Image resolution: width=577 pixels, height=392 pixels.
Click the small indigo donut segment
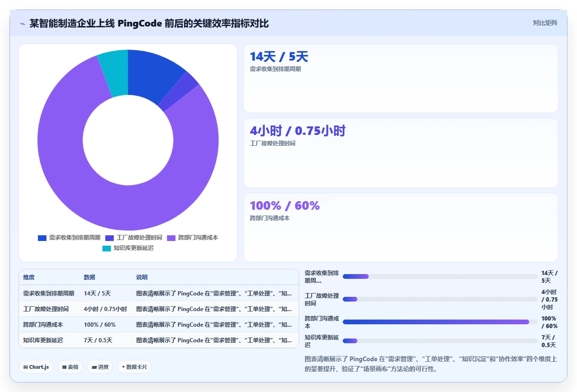point(178,91)
